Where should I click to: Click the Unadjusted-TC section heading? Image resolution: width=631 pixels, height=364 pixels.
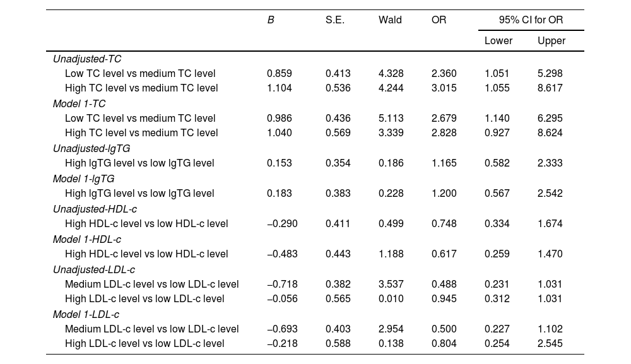(87, 59)
